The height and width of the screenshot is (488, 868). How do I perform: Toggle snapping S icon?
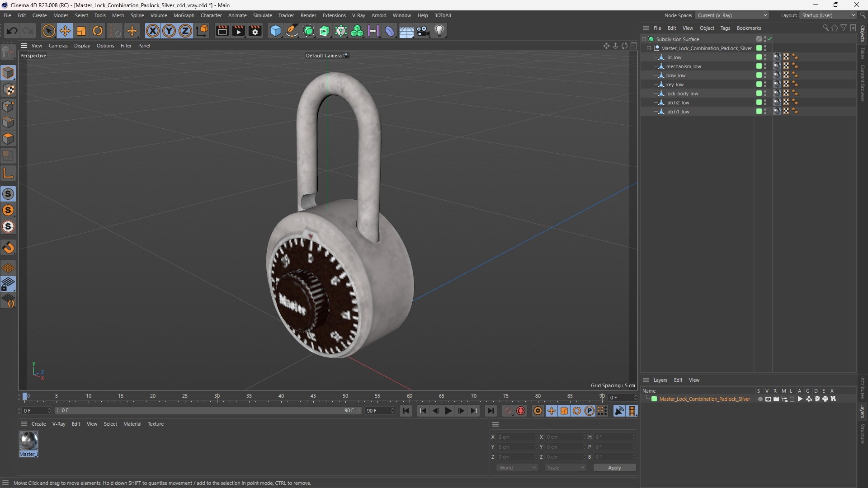point(8,194)
